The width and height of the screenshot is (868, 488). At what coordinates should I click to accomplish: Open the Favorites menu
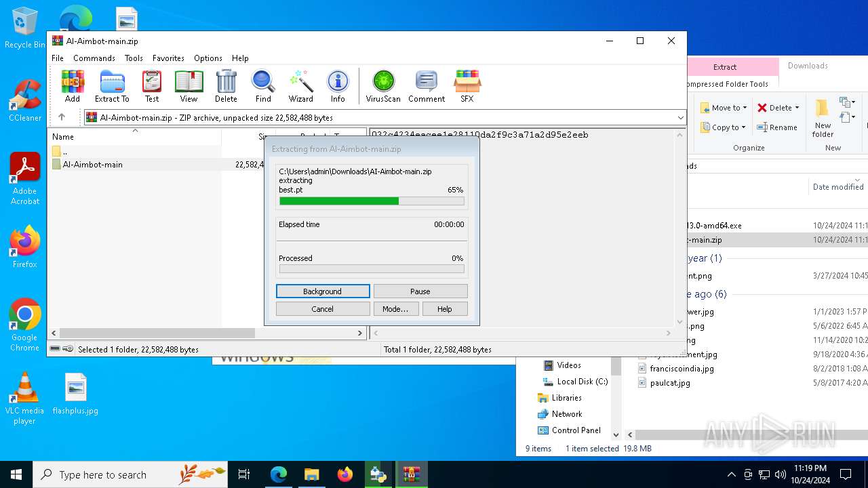point(168,58)
